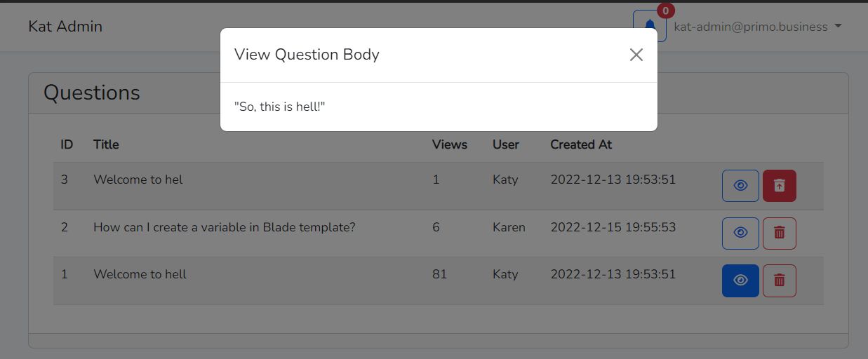This screenshot has width=868, height=359.
Task: Click the user Karen in row 2
Action: point(509,227)
